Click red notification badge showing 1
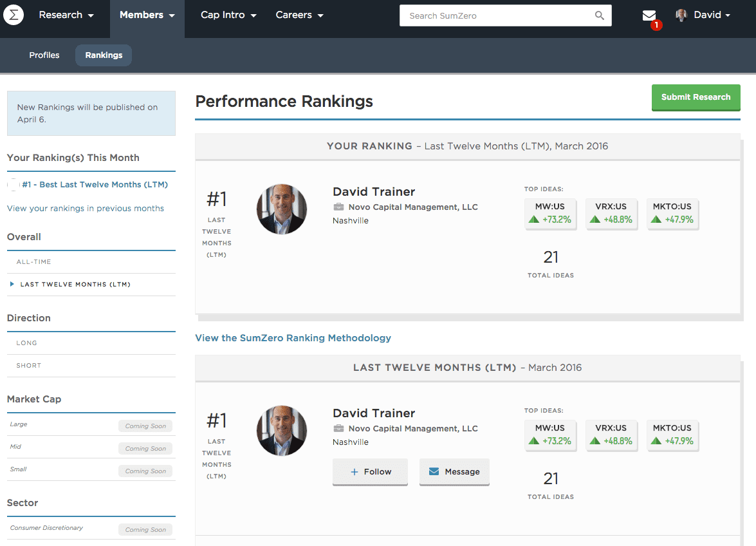Screen dimensions: 756x546 click(x=656, y=24)
